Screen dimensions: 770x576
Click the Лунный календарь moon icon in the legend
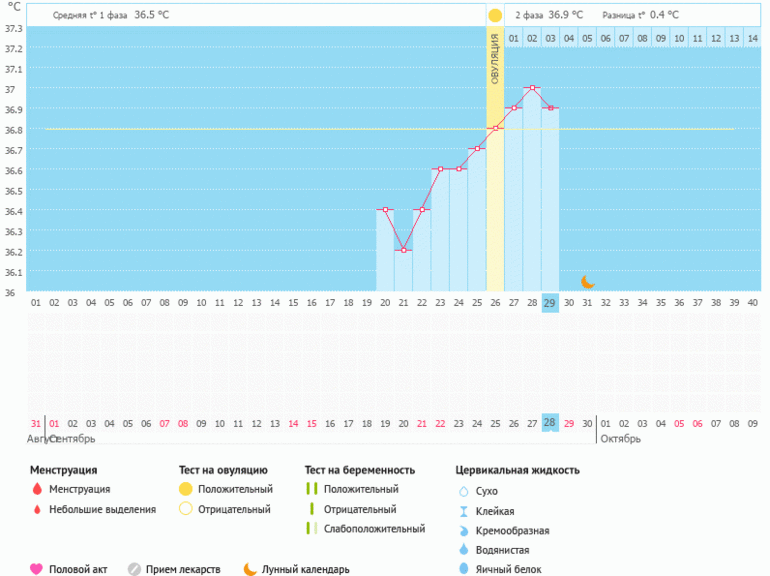click(250, 569)
